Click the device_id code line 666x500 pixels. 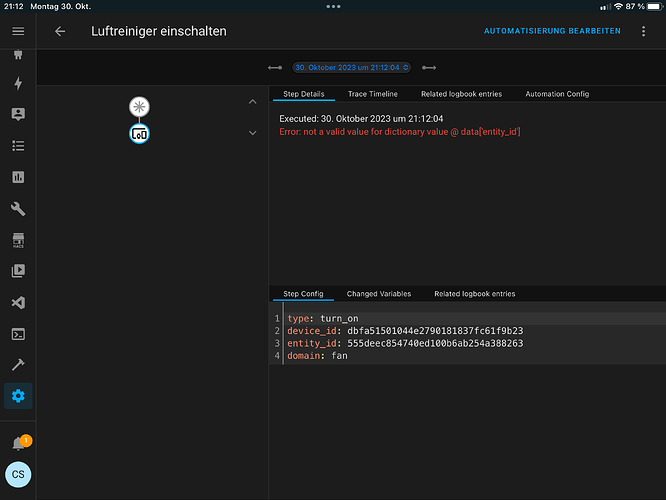pyautogui.click(x=405, y=331)
